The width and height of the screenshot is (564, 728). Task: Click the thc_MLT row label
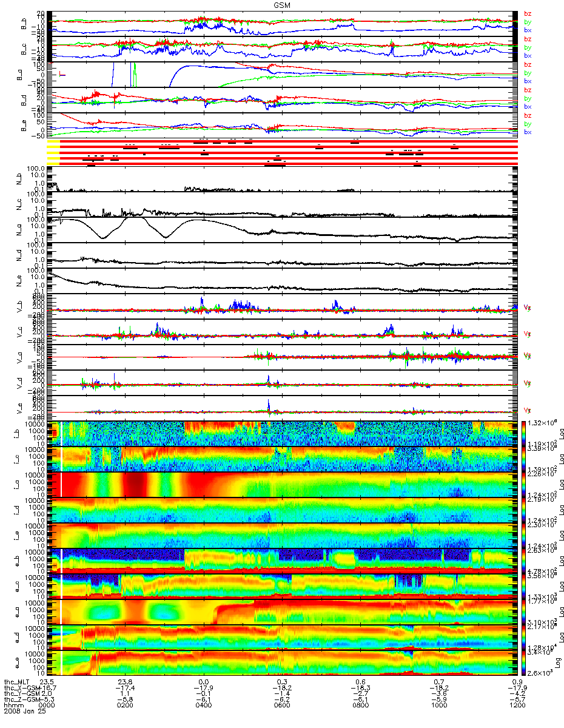16,681
